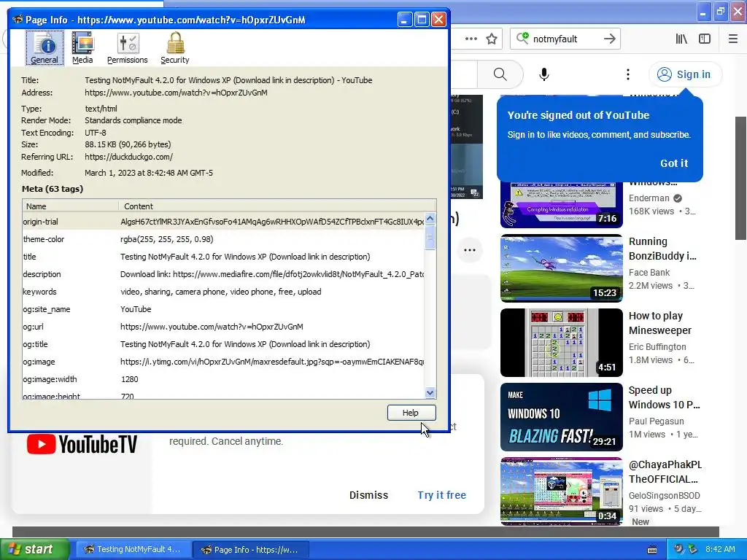Click Try it free on YouTube TV promo
Viewport: 747px width, 560px height.
[x=441, y=495]
